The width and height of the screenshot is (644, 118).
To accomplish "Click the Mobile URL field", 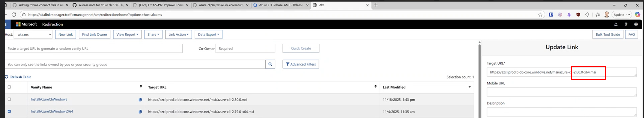I will (x=562, y=92).
